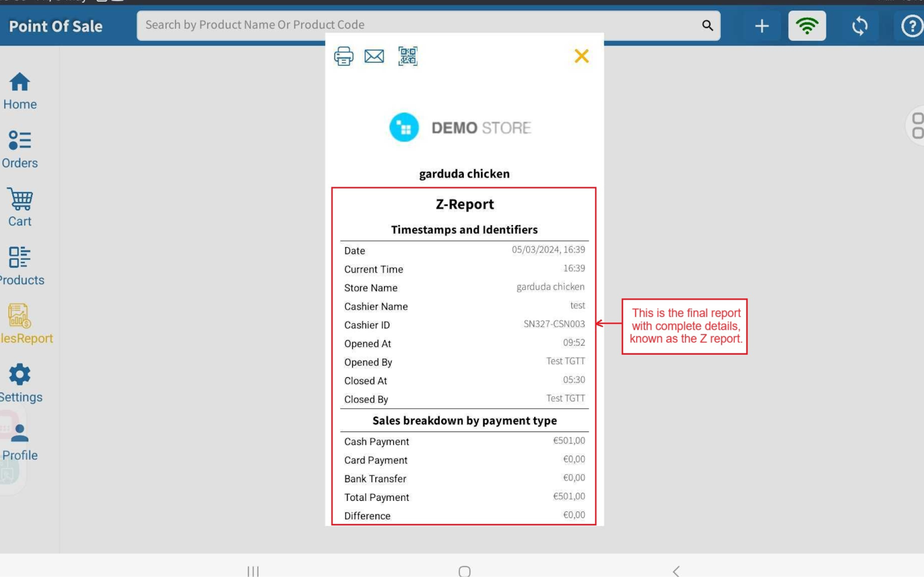Go to Home in sidebar
924x577 pixels.
point(20,91)
